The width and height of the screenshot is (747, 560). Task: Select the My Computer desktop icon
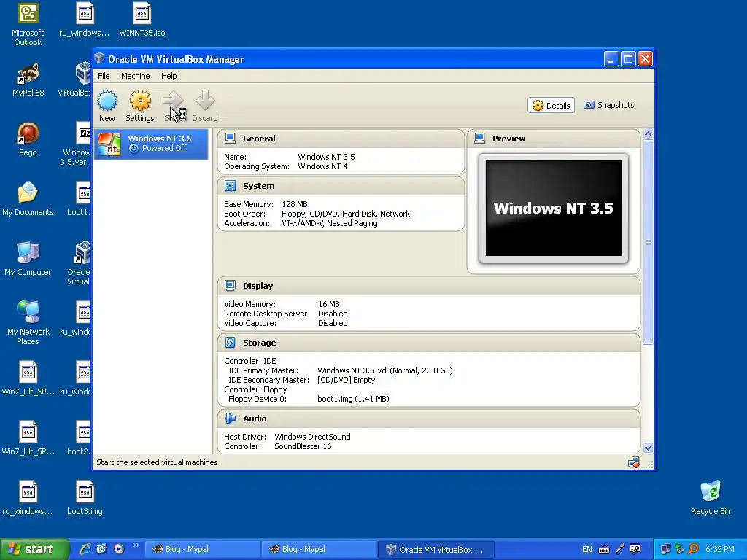(28, 259)
